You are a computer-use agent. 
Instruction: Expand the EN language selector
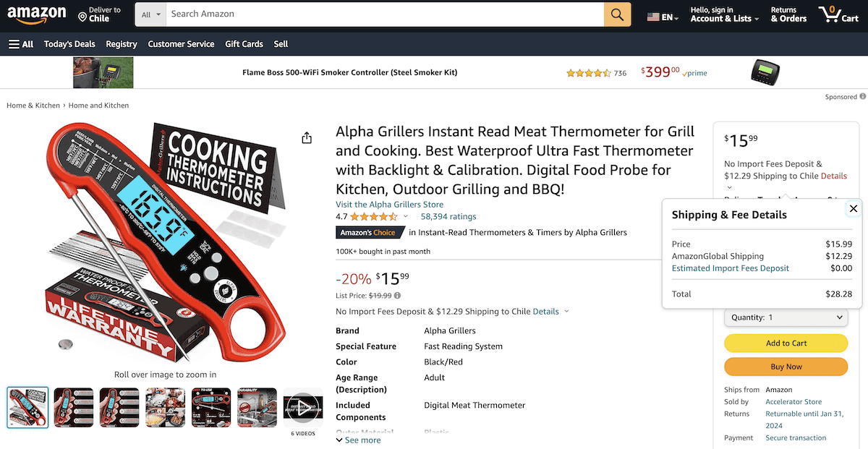pyautogui.click(x=662, y=14)
